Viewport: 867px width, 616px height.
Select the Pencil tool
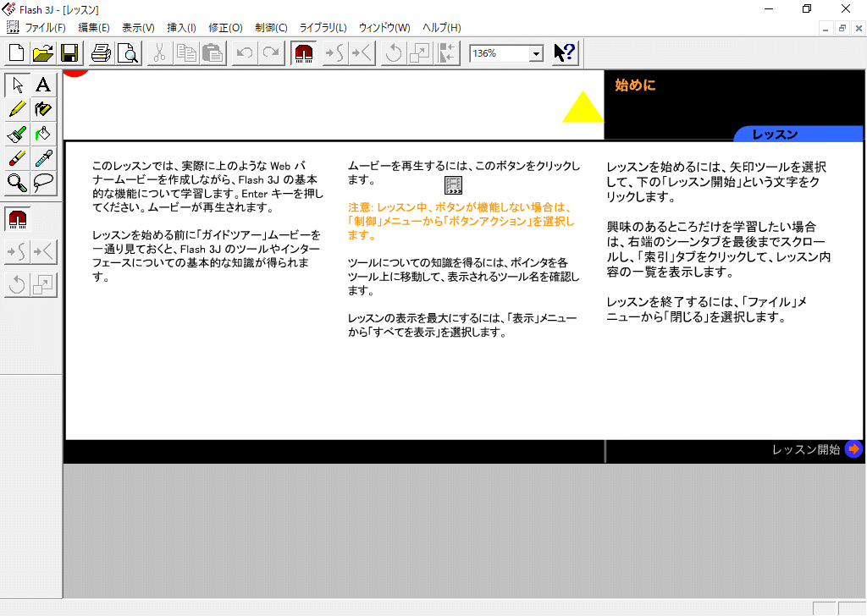coord(17,109)
